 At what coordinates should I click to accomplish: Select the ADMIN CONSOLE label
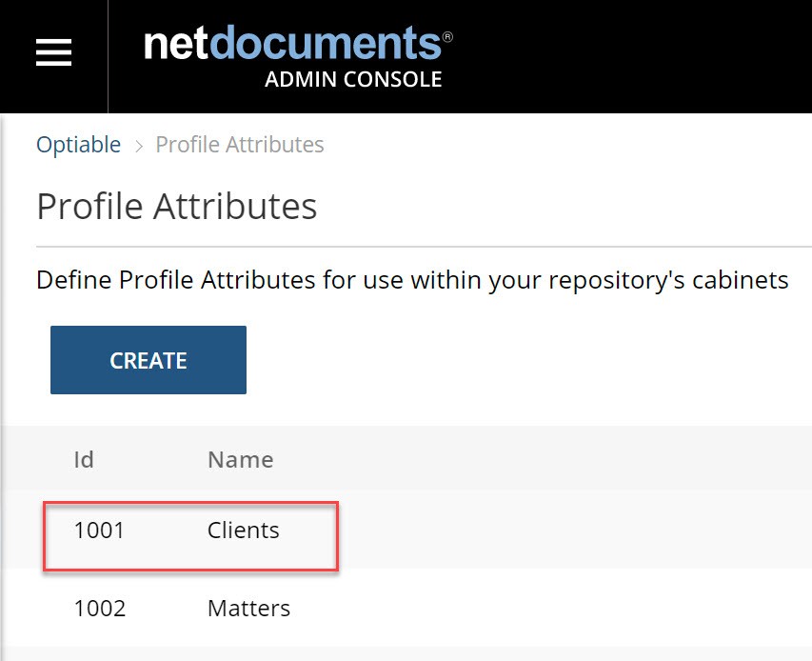coord(353,79)
